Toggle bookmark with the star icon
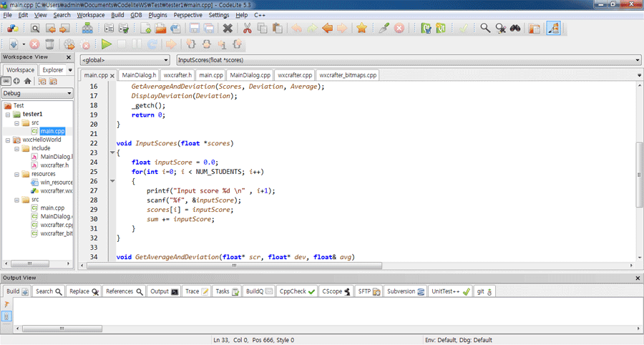644x345 pixels. (x=361, y=28)
